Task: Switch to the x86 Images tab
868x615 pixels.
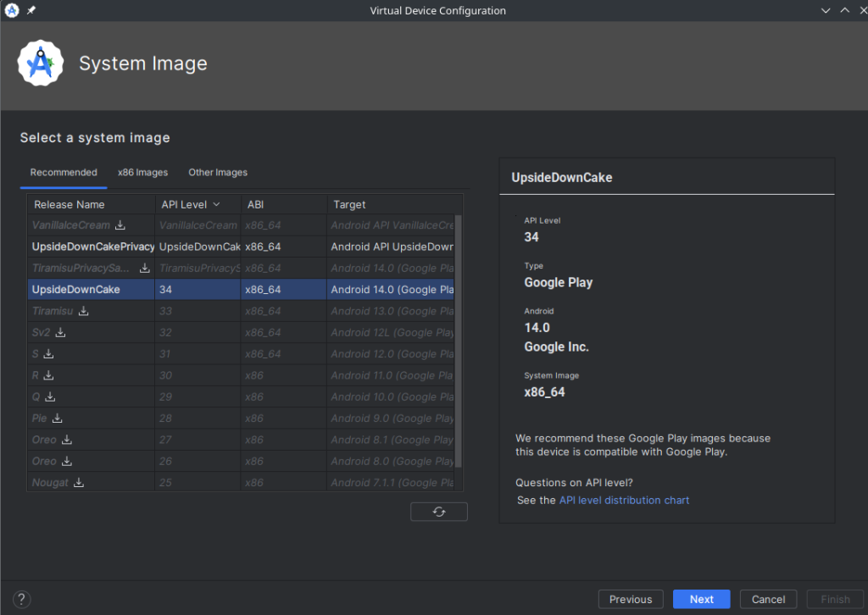Action: click(142, 173)
